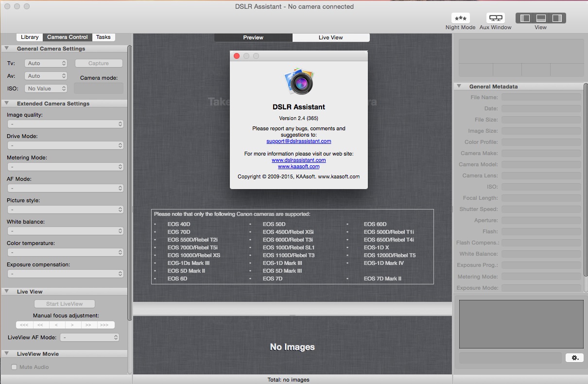Select the Preview tab
The image size is (588, 384).
253,37
